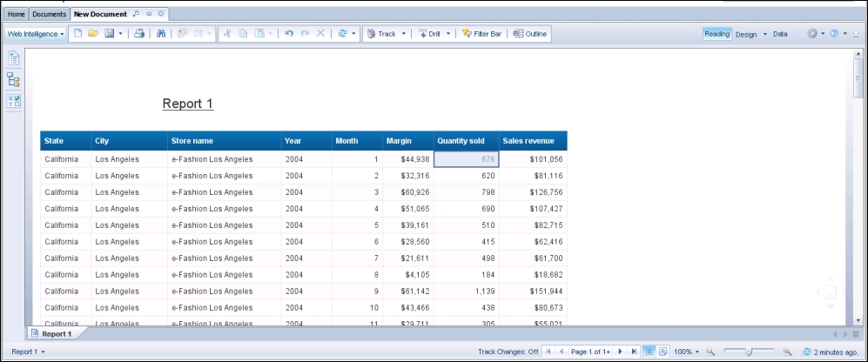The width and height of the screenshot is (868, 362).
Task: Click the Report 1 title
Action: pyautogui.click(x=188, y=104)
